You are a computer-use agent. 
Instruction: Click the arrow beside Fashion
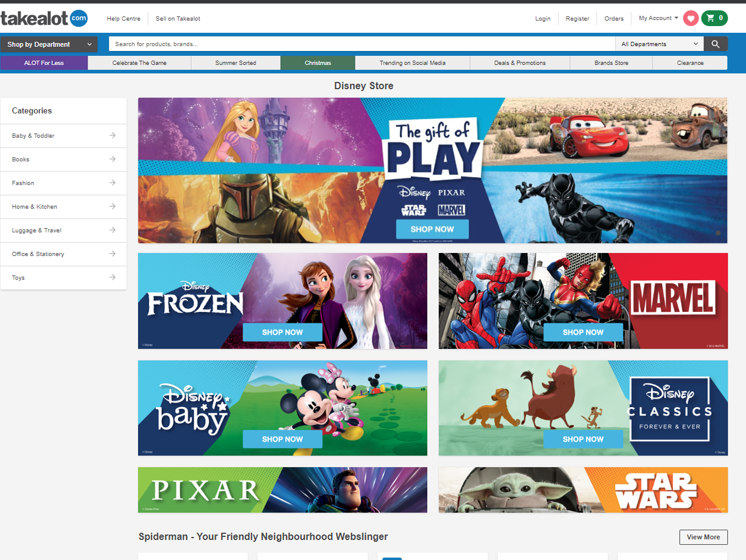tap(112, 183)
